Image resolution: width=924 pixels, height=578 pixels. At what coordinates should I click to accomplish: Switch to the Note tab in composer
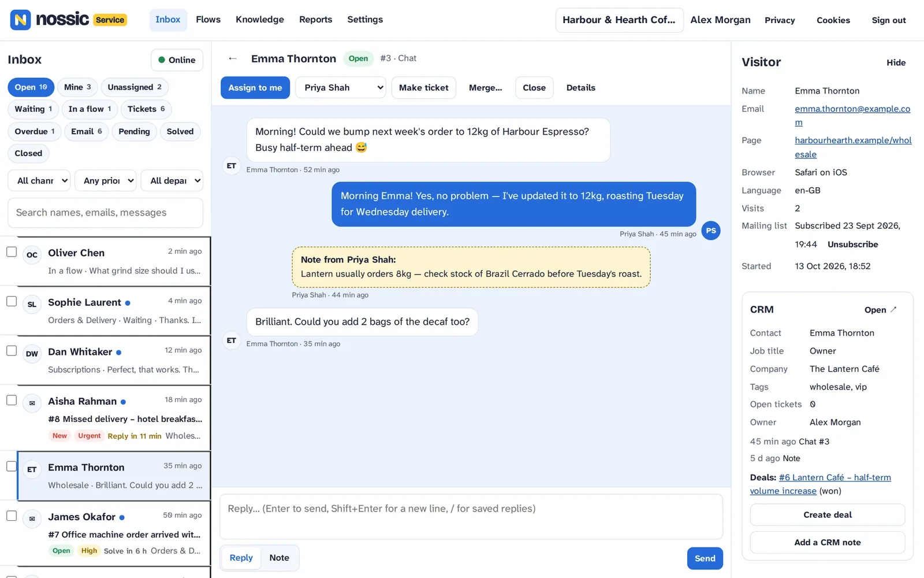tap(279, 558)
